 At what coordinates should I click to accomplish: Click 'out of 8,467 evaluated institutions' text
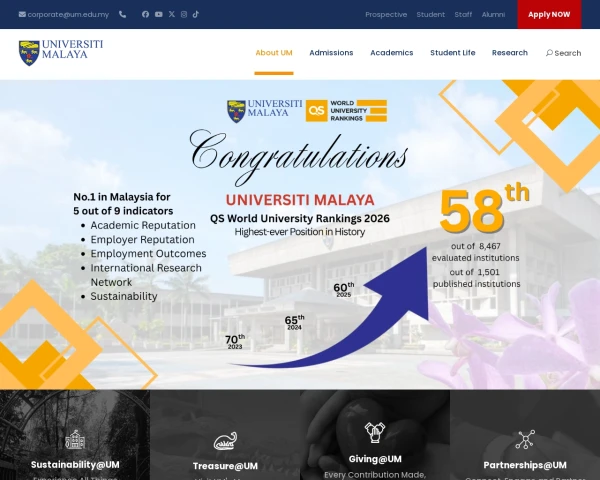pos(476,252)
